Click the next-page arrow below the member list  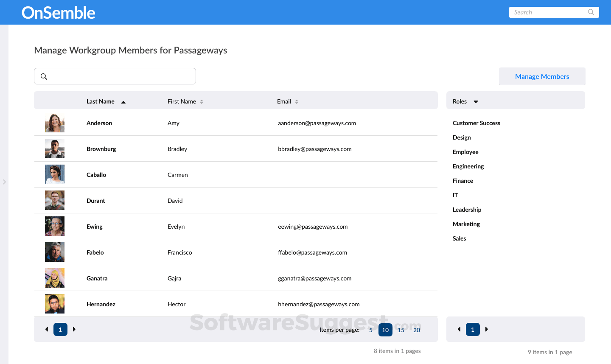pyautogui.click(x=74, y=329)
